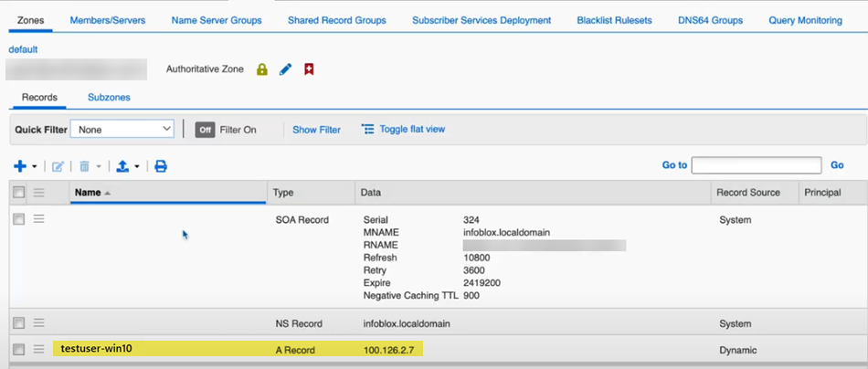Click the printer icon in the toolbar

coord(161,166)
